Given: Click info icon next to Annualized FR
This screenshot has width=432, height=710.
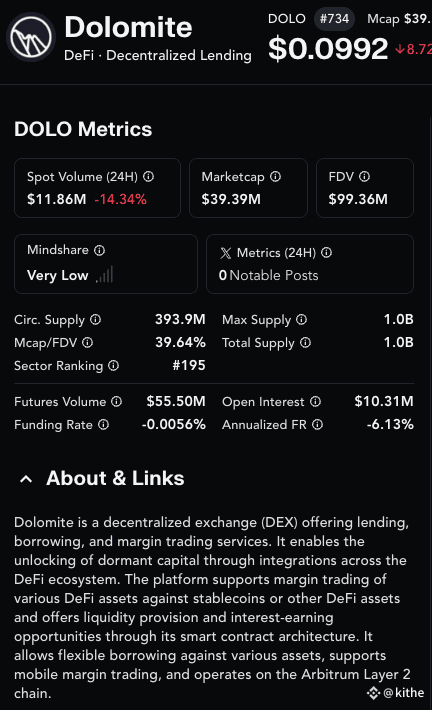Looking at the screenshot, I should (318, 425).
